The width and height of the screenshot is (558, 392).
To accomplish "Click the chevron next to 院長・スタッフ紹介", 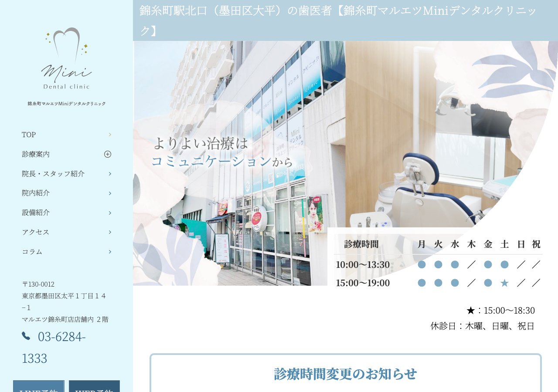I will click(x=110, y=174).
